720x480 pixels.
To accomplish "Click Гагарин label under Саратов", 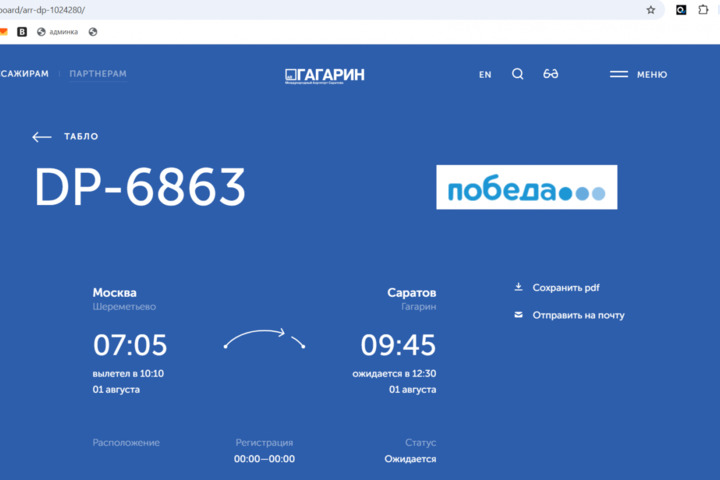I will (418, 306).
